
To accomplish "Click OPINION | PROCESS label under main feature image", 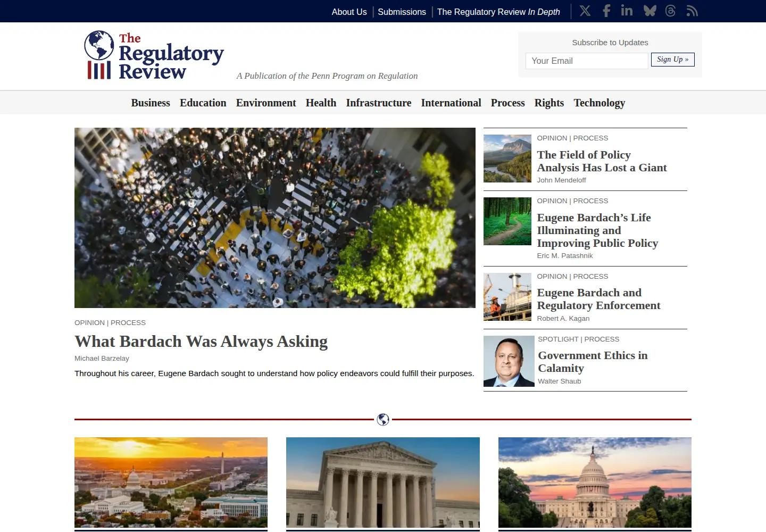I will pos(110,322).
